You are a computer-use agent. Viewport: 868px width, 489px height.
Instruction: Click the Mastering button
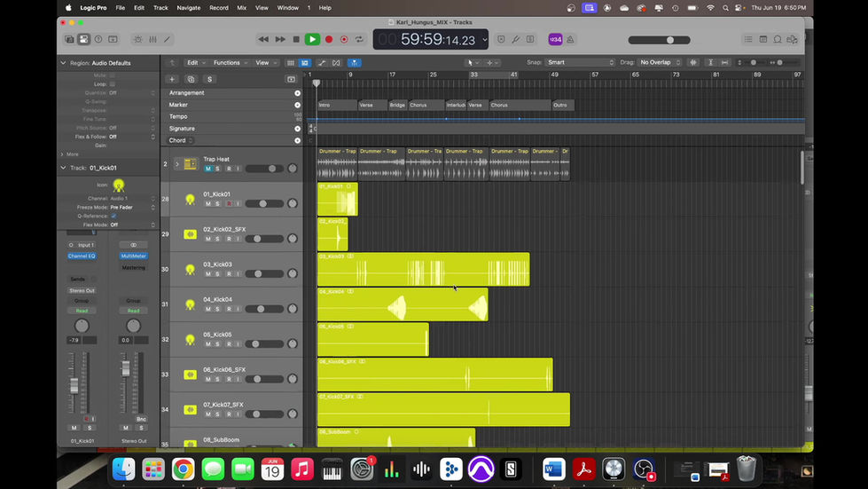133,267
